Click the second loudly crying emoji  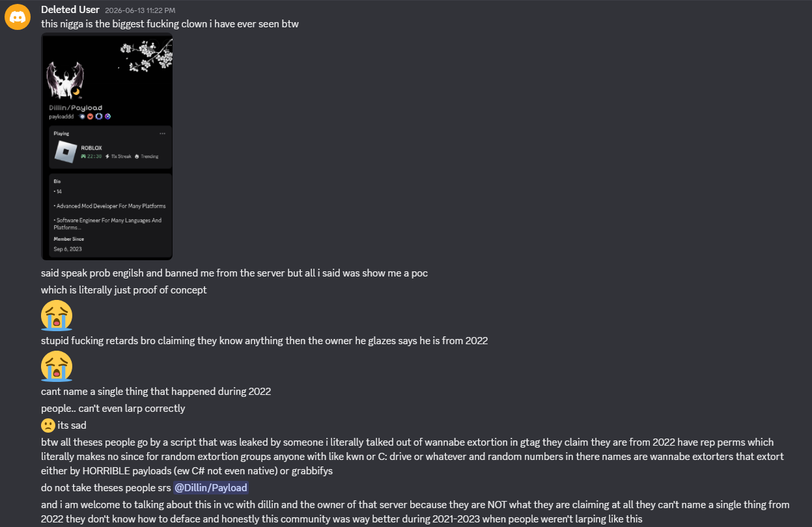[x=57, y=365]
